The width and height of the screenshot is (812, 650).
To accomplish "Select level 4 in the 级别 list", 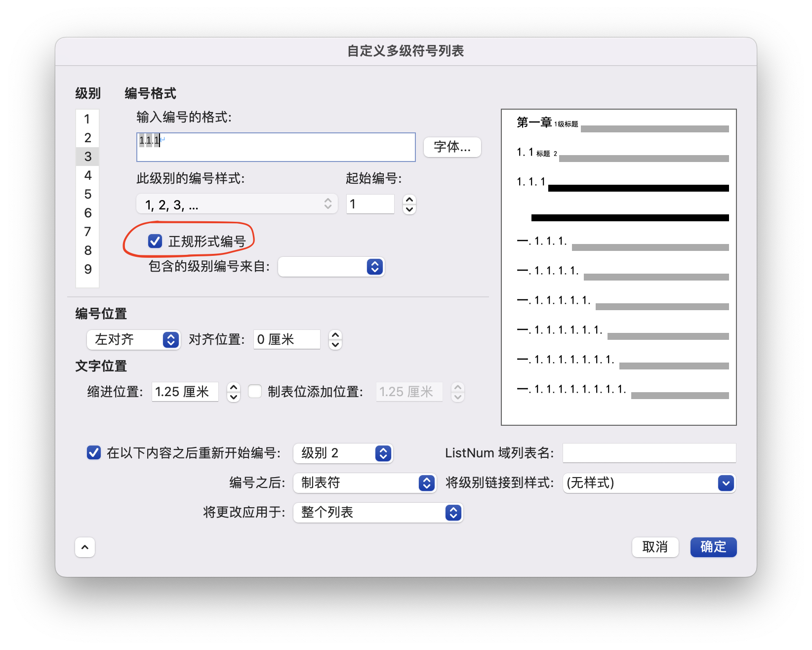I will (87, 175).
